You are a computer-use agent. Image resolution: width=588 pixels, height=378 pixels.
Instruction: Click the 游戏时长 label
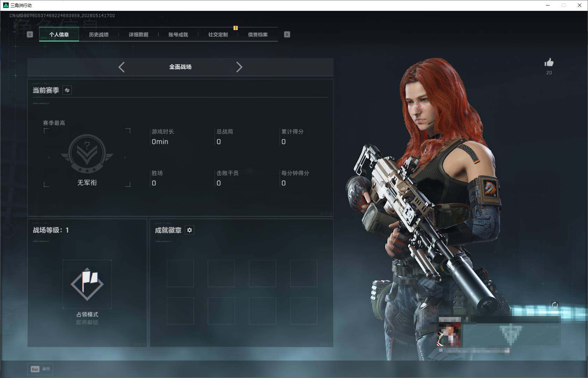point(163,132)
